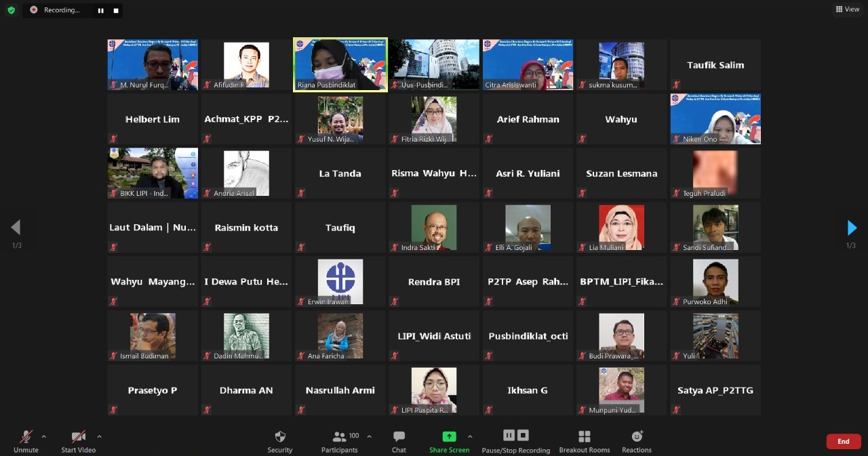Viewport: 868px width, 456px height.
Task: Stop recording using the top square button
Action: point(116,10)
